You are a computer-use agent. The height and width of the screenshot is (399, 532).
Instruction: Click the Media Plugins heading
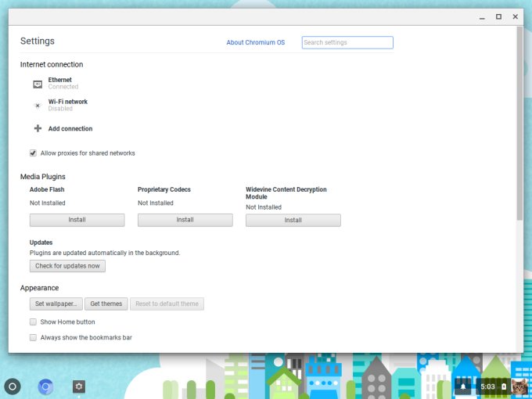click(x=43, y=177)
